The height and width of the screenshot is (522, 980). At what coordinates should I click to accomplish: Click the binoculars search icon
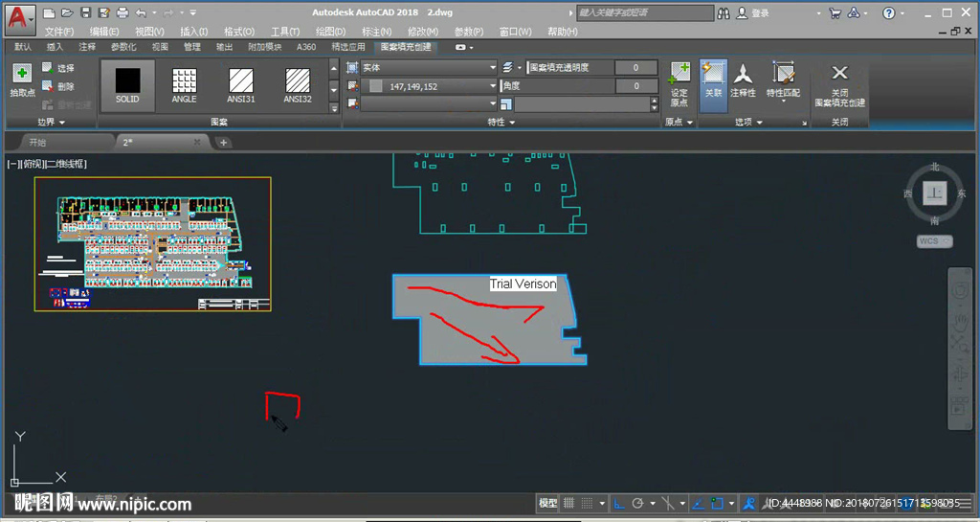click(x=724, y=12)
